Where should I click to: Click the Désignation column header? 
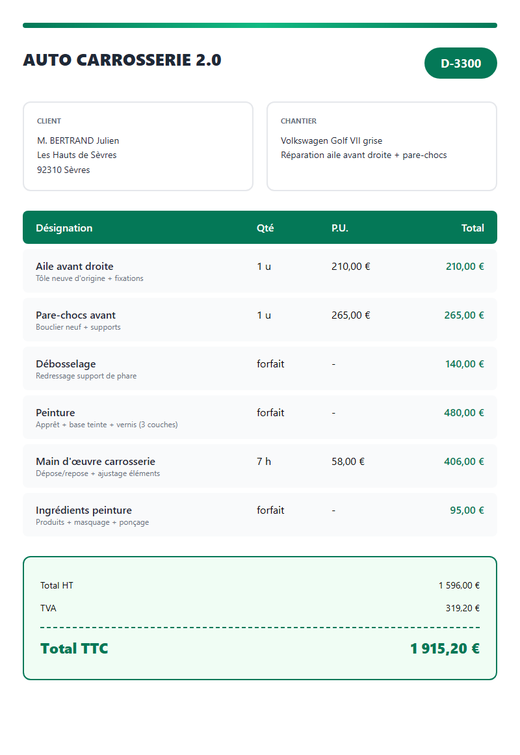pyautogui.click(x=64, y=228)
